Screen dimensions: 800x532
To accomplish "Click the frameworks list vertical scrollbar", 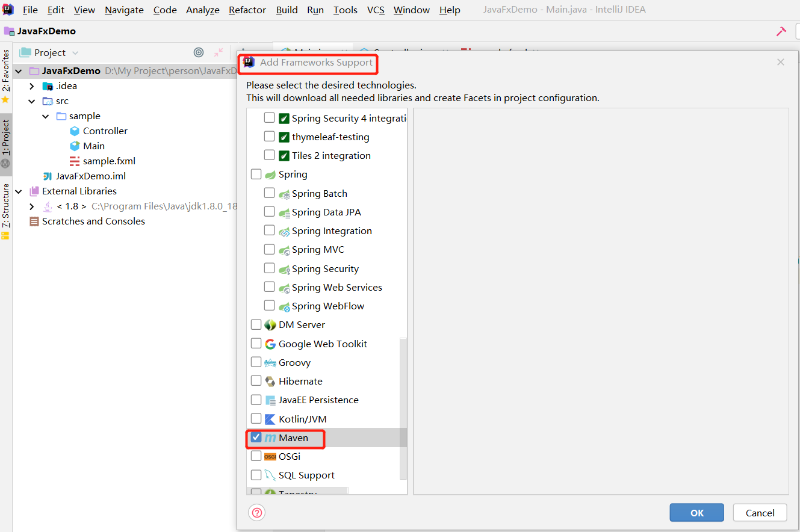I will click(x=403, y=408).
